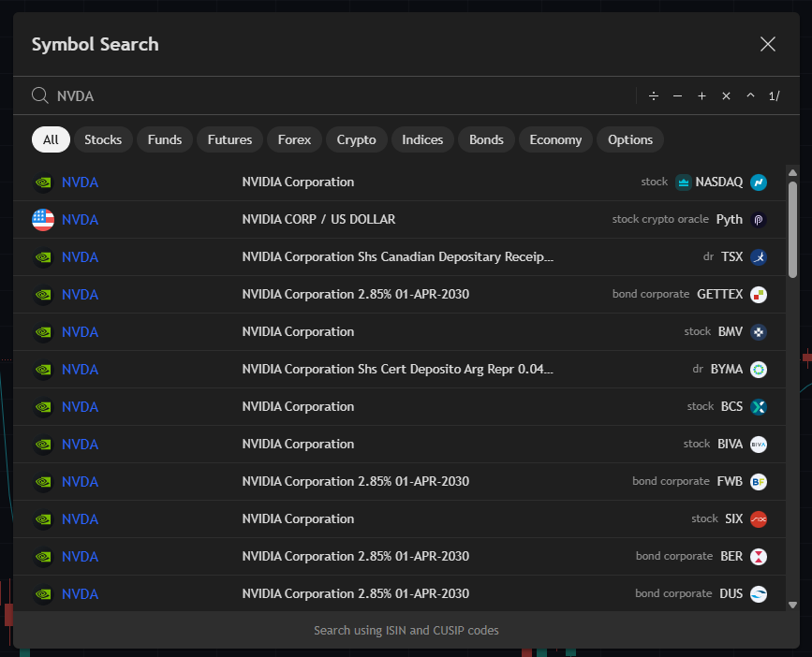
Task: Select the 2.85% bond description on the DUS row
Action: pyautogui.click(x=356, y=594)
